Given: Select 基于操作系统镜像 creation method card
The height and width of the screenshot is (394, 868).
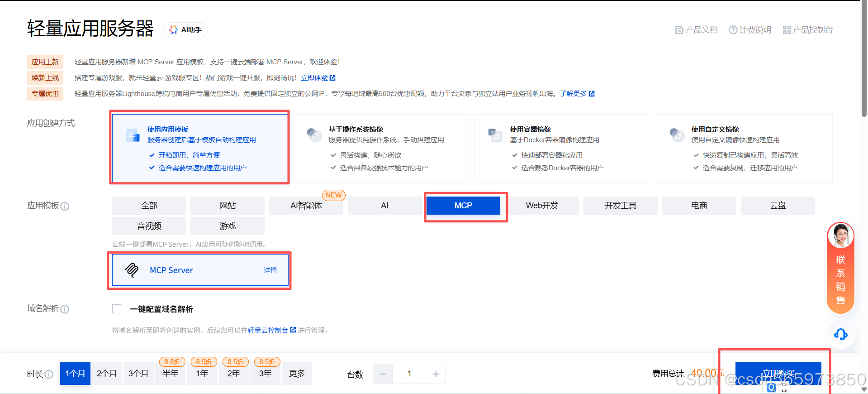Looking at the screenshot, I should (381, 148).
